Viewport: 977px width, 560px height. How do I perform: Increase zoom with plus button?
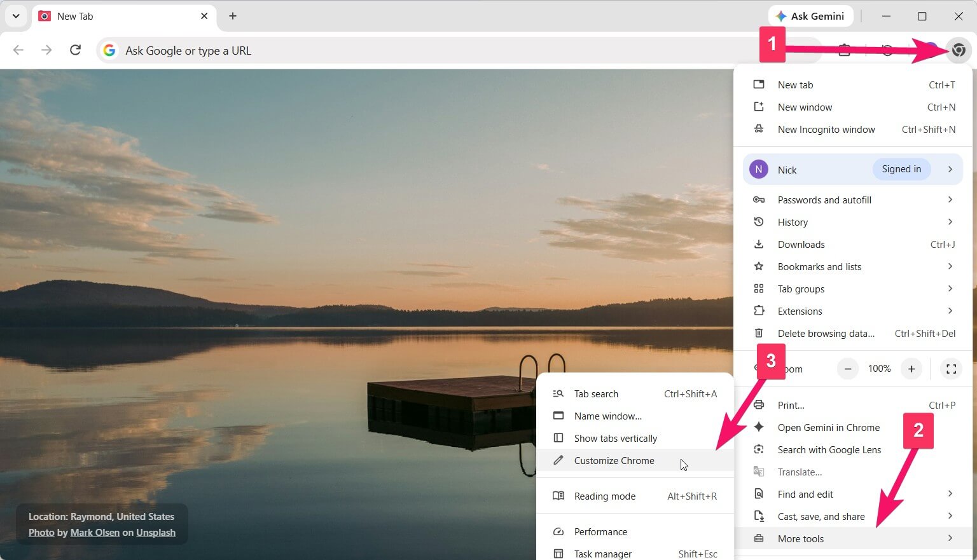911,369
